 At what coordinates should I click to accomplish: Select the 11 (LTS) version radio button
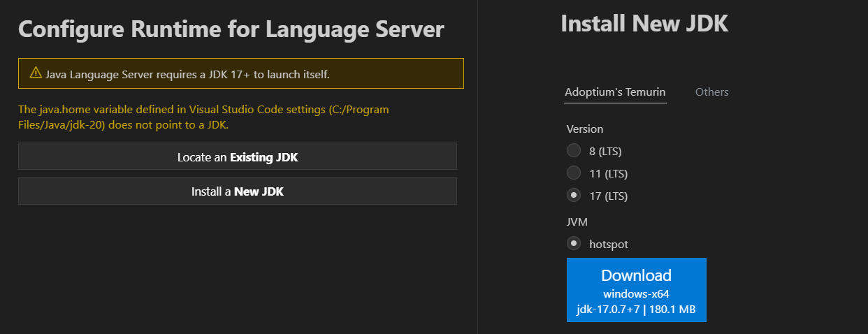(x=574, y=173)
